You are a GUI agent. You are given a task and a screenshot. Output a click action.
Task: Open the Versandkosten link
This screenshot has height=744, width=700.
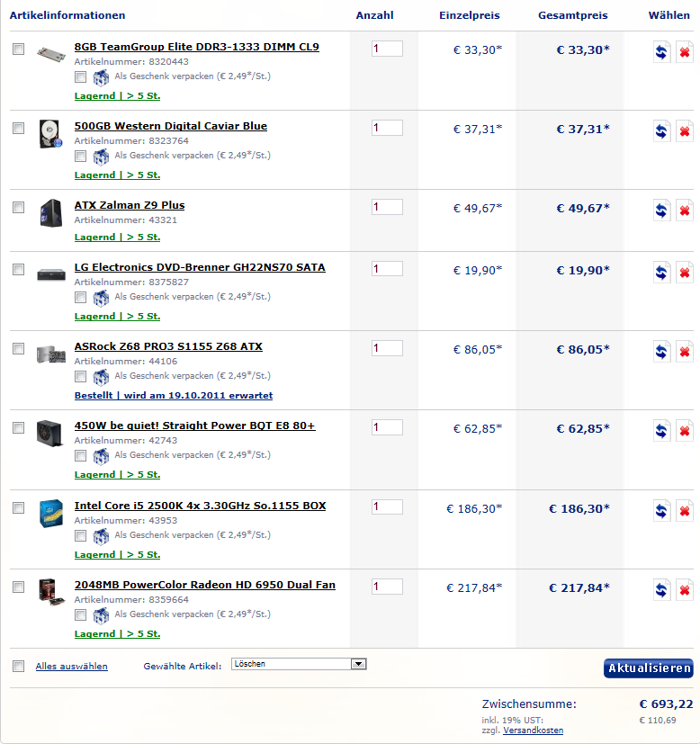(533, 731)
